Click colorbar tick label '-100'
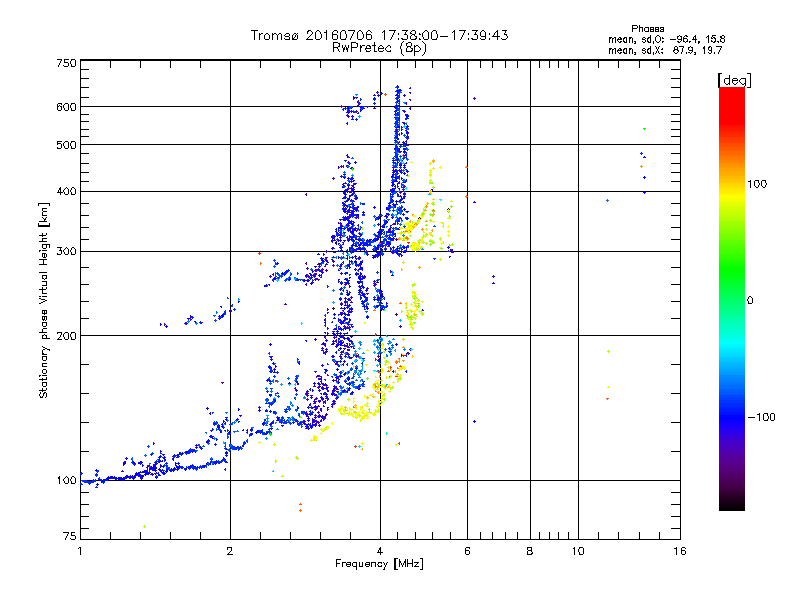Viewport: 800px width, 600px height. [762, 417]
